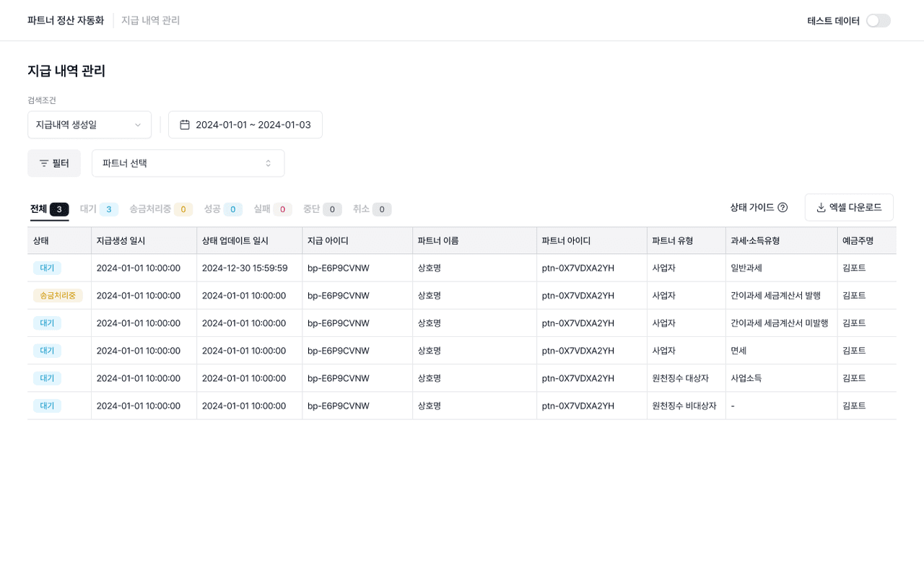Switch to the 송금처리중 tab
The height and width of the screenshot is (565, 924).
click(x=160, y=209)
